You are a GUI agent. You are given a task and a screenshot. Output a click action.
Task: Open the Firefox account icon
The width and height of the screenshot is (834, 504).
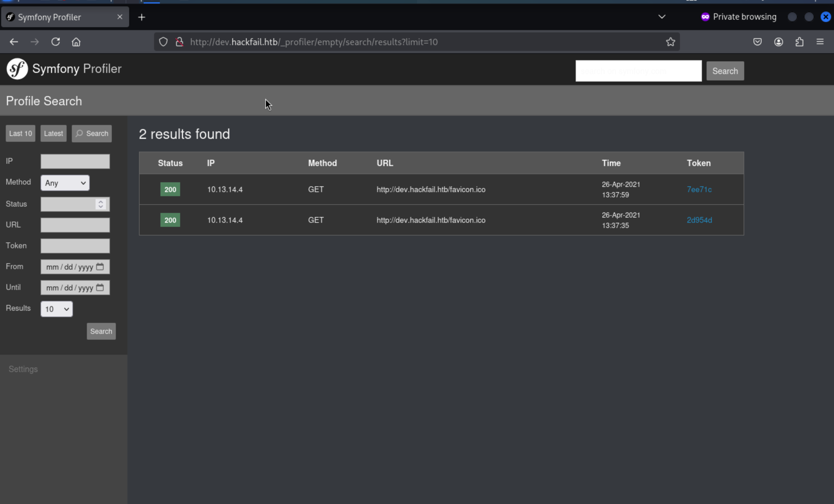(x=778, y=42)
